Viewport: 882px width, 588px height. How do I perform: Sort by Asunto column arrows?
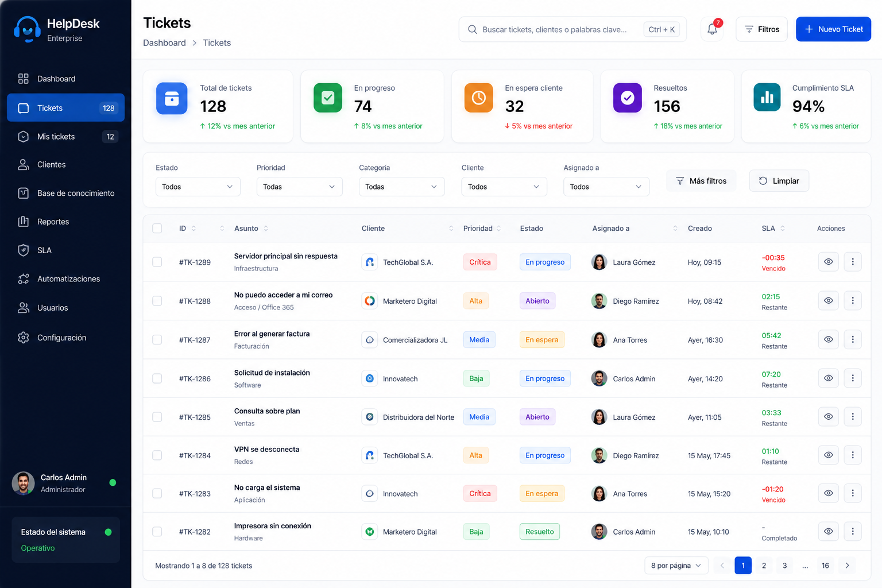pos(266,229)
